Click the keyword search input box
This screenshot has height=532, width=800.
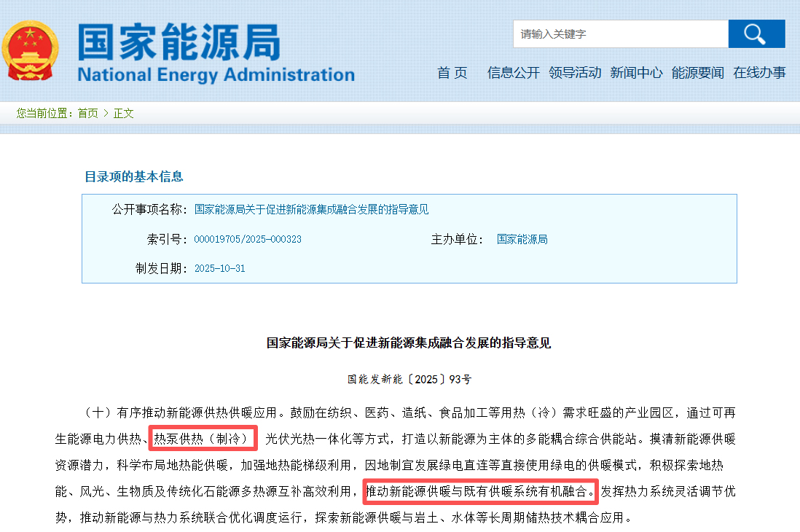coord(619,34)
